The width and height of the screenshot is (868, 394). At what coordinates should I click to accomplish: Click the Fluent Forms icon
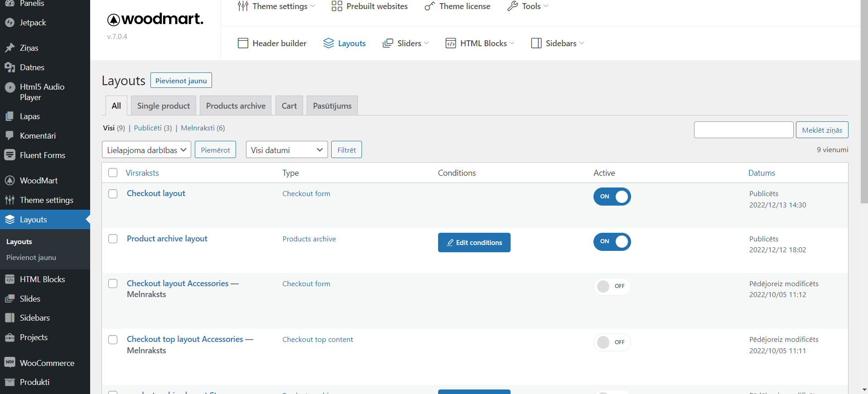10,155
